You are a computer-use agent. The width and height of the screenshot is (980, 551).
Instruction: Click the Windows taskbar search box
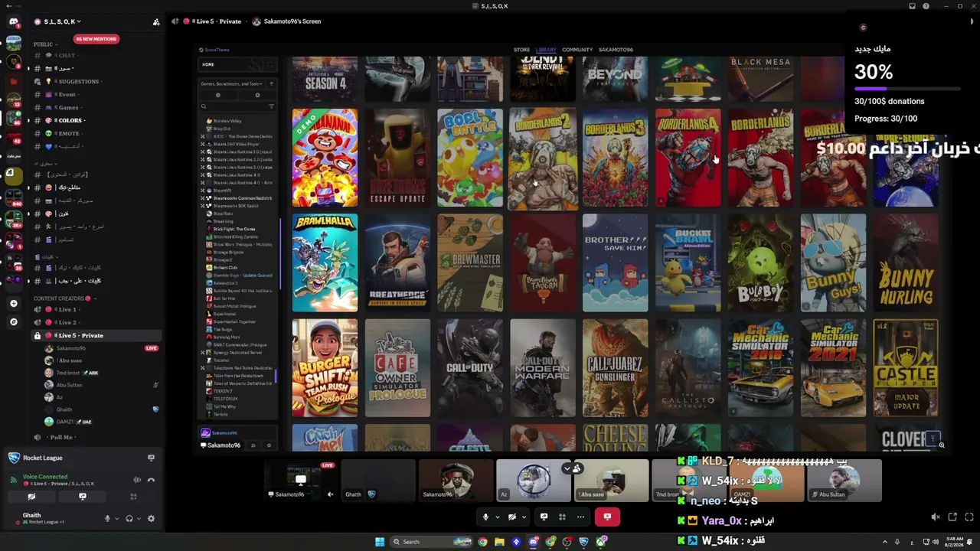[432, 542]
